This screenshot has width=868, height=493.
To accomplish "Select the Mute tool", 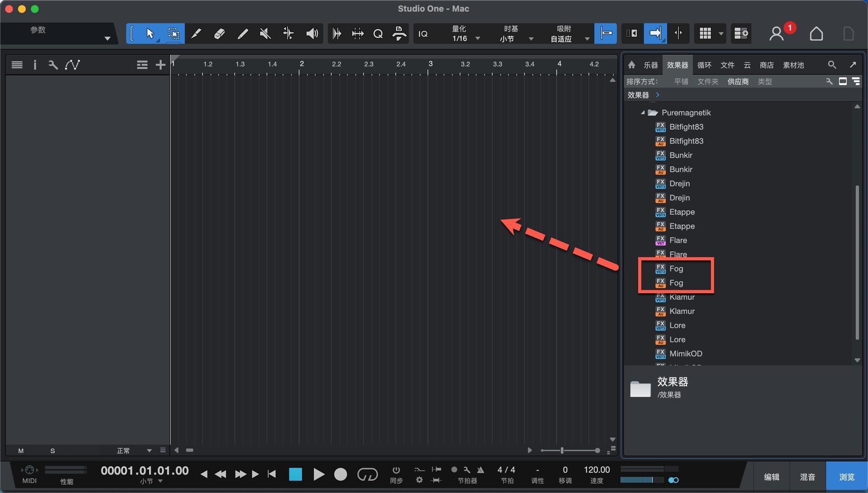I will 265,33.
